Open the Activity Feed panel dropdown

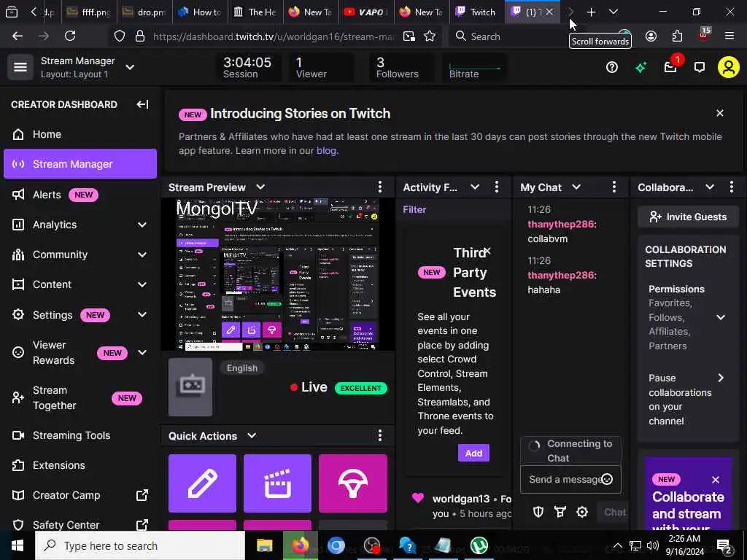[474, 187]
